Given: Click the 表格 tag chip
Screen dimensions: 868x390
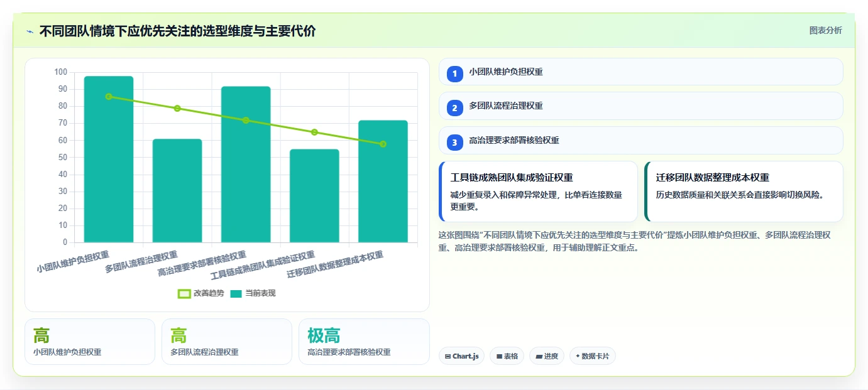Looking at the screenshot, I should point(507,356).
